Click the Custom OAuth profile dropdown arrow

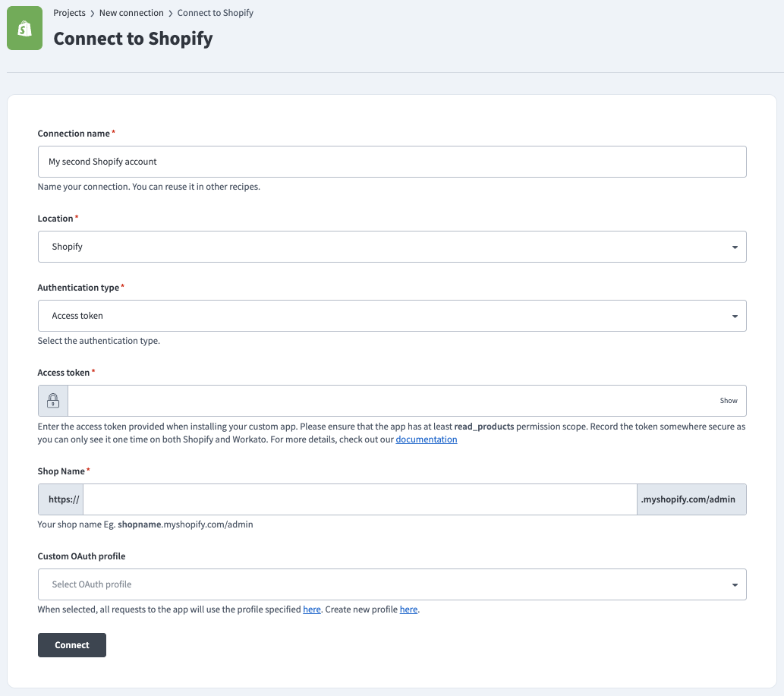coord(734,584)
